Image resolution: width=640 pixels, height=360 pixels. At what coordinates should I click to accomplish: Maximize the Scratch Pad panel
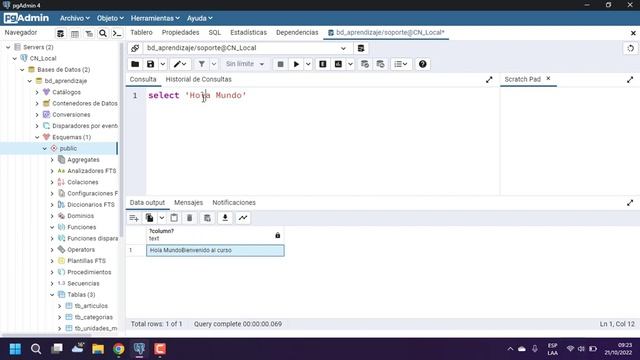[630, 80]
